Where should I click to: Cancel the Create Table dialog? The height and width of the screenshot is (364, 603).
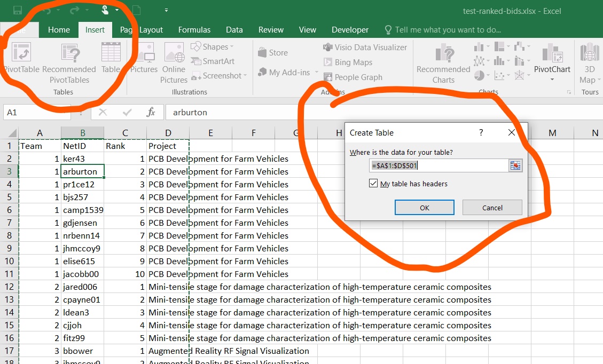point(491,208)
